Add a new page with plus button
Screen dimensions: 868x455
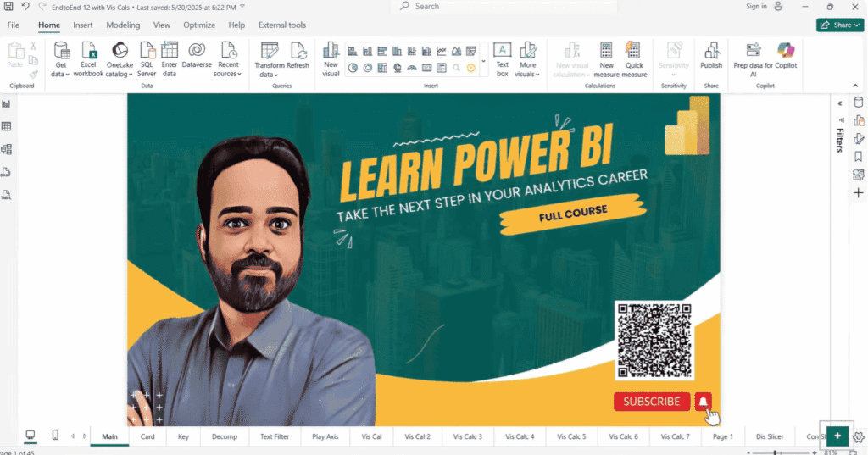837,436
